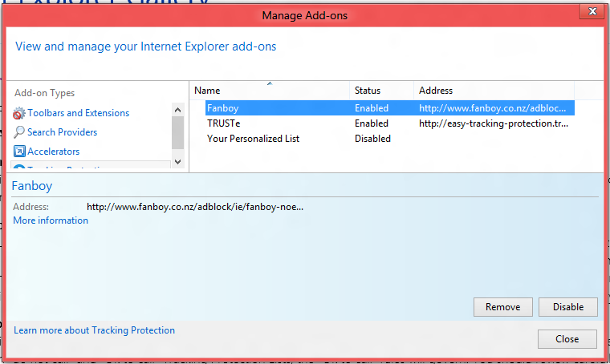Image resolution: width=610 pixels, height=364 pixels.
Task: Open Learn more about Tracking Protection
Action: (x=94, y=330)
